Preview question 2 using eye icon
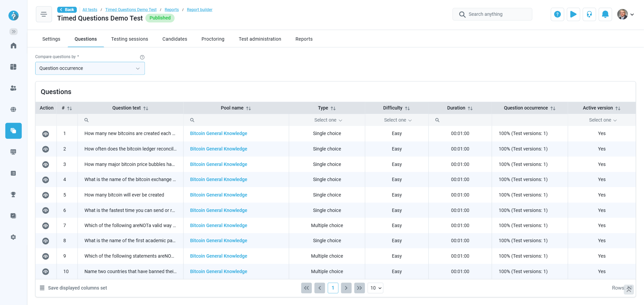The height and width of the screenshot is (305, 644). [x=46, y=149]
